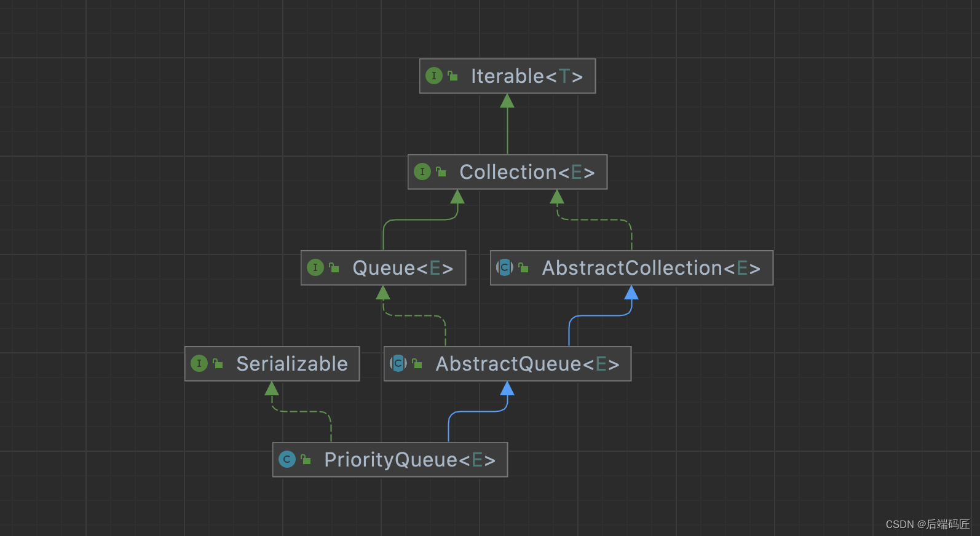This screenshot has width=980, height=536.
Task: Click the abstract class icon on AbstractCollection<E>
Action: pos(505,267)
